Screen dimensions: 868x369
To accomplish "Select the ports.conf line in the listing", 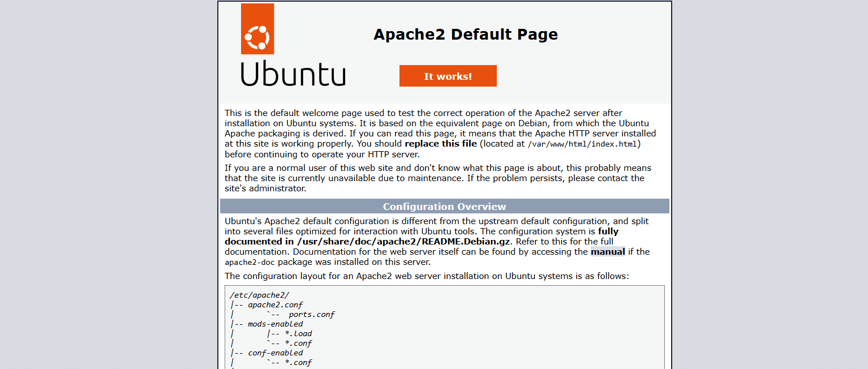I will pos(312,314).
